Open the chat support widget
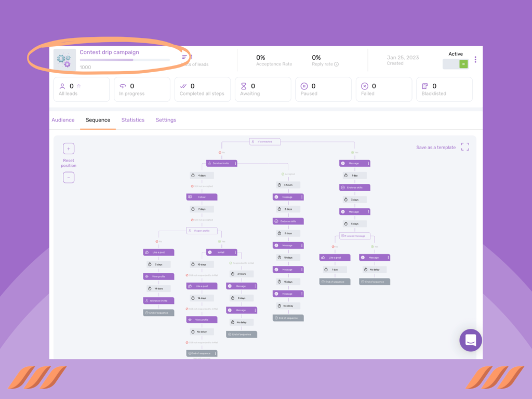The height and width of the screenshot is (399, 532). [471, 340]
